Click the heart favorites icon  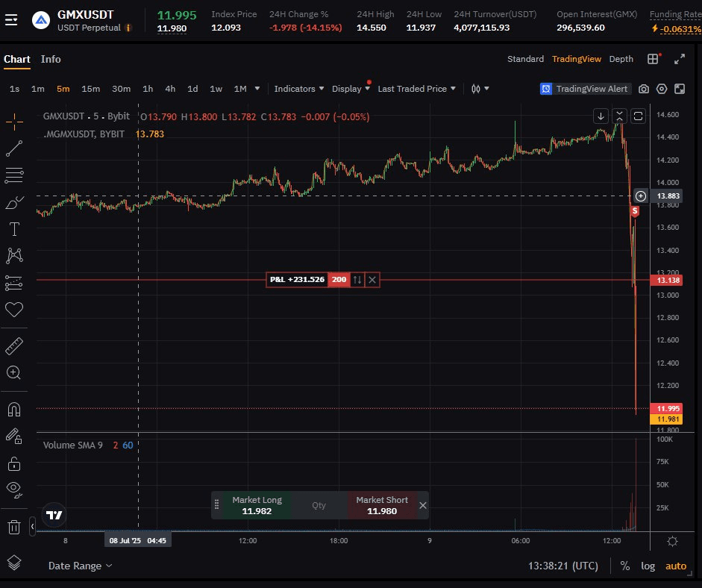tap(14, 310)
